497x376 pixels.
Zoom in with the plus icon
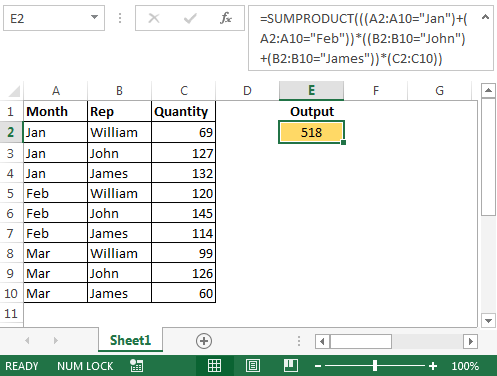point(433,366)
